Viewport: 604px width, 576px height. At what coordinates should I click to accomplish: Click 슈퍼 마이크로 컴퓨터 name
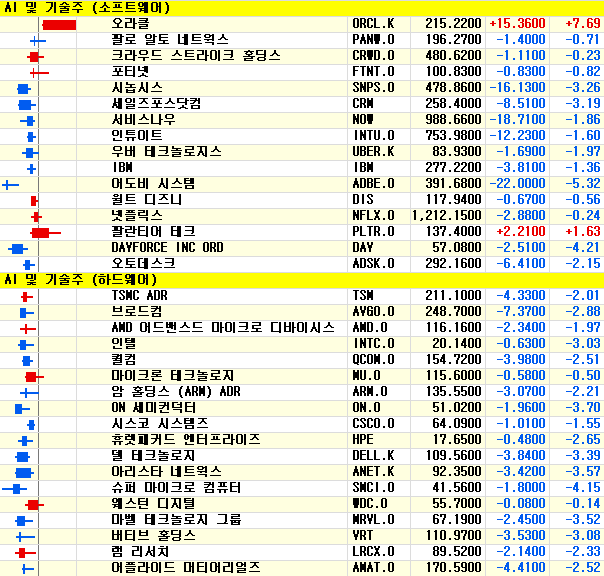[x=176, y=487]
